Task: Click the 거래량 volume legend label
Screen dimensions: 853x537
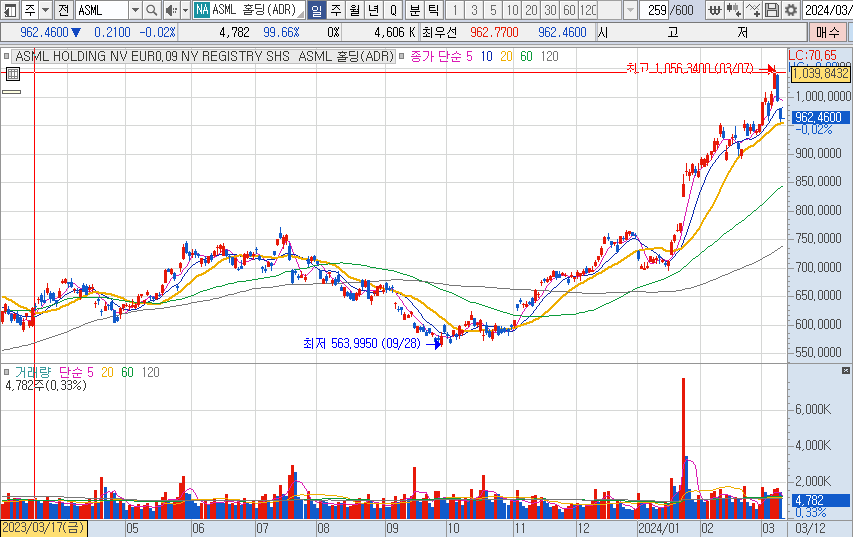Action: (x=33, y=372)
